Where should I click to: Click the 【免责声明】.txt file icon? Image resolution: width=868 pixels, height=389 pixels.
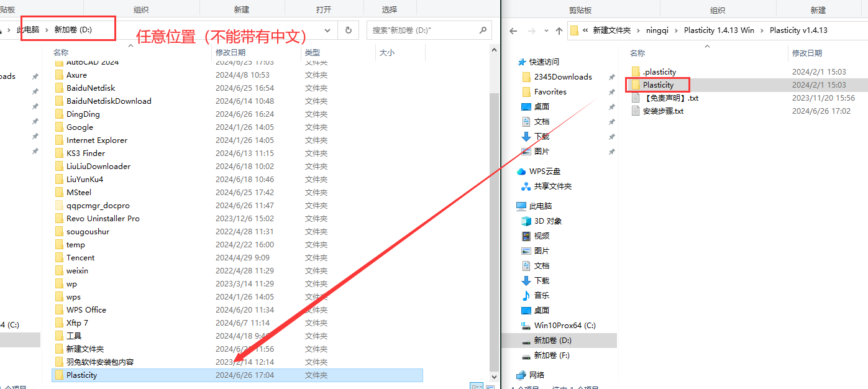[636, 98]
